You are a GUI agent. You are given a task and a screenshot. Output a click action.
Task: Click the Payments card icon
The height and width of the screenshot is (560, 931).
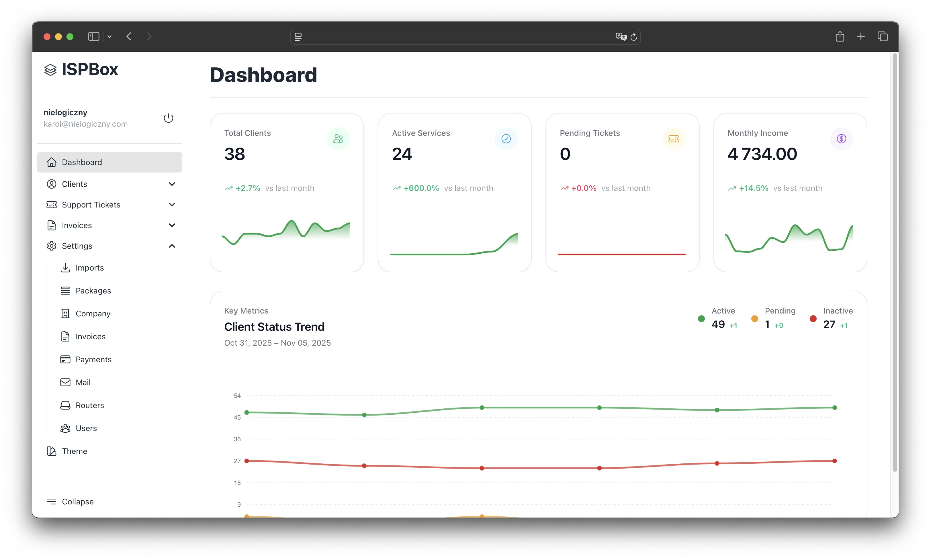tap(65, 359)
